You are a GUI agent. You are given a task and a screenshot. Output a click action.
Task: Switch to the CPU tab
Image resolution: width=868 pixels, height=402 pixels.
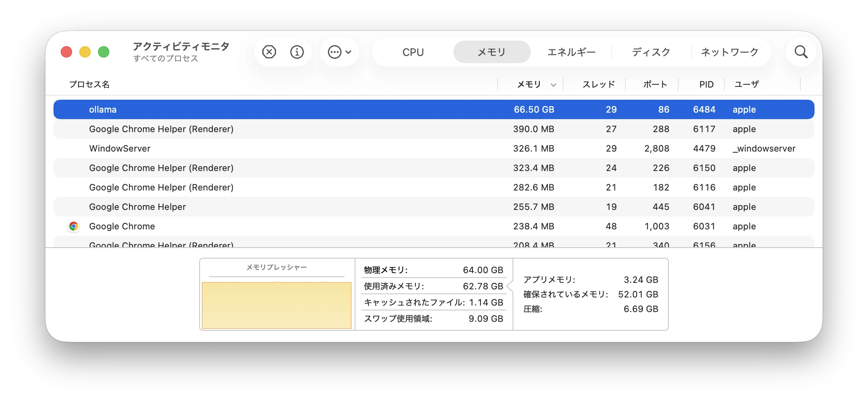pyautogui.click(x=413, y=52)
